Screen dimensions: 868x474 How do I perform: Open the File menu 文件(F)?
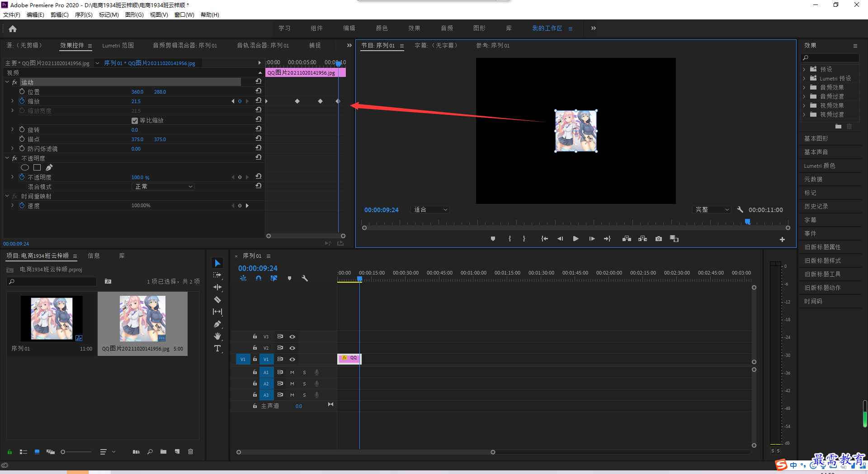coord(12,15)
